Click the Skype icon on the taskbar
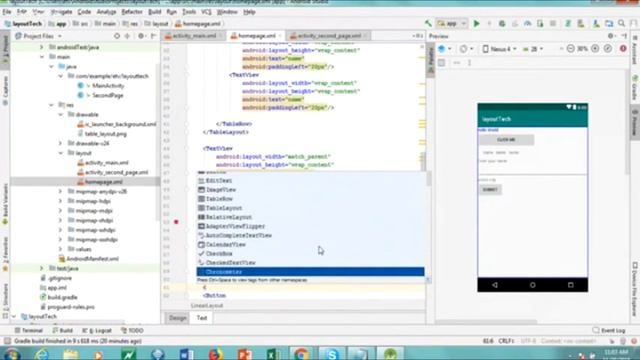Image resolution: width=640 pixels, height=360 pixels. [x=332, y=354]
